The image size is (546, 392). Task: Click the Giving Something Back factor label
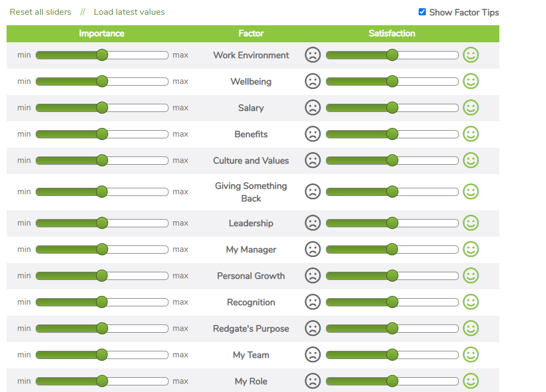pyautogui.click(x=251, y=192)
